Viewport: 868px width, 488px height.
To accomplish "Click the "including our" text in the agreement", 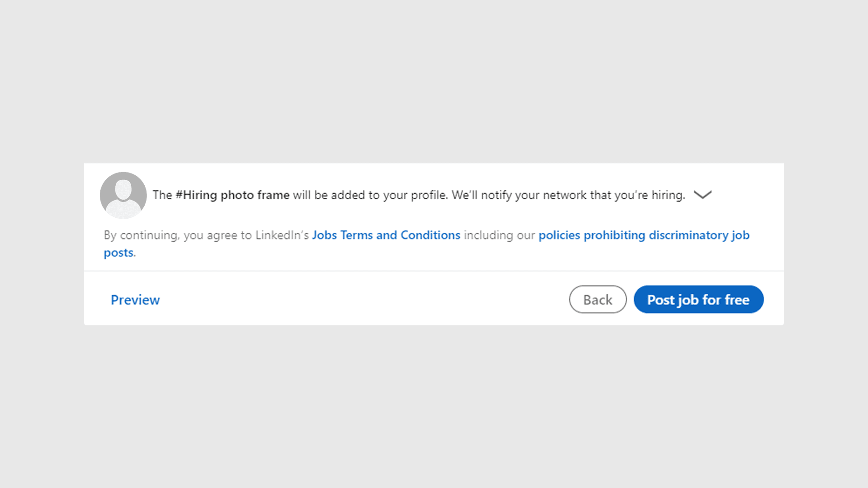I will click(x=499, y=235).
